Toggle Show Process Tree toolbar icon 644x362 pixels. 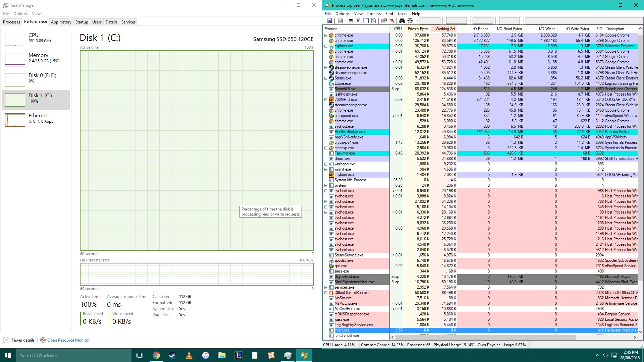coord(358,21)
